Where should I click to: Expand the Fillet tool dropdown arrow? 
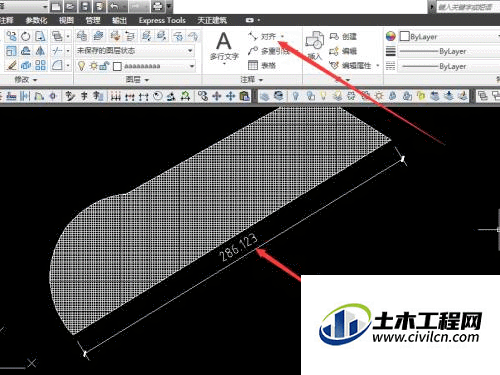(x=68, y=65)
